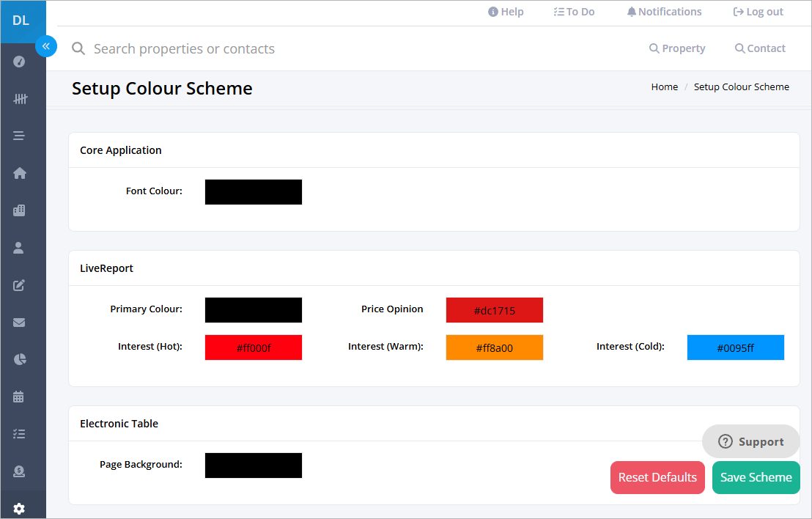This screenshot has height=519, width=812.
Task: Click Save Scheme button
Action: pos(756,477)
